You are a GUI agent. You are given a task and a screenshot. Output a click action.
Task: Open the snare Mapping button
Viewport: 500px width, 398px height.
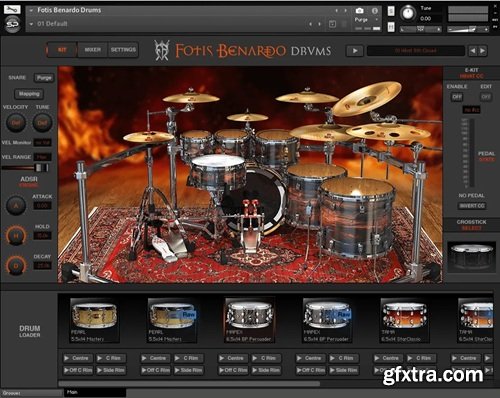point(29,94)
